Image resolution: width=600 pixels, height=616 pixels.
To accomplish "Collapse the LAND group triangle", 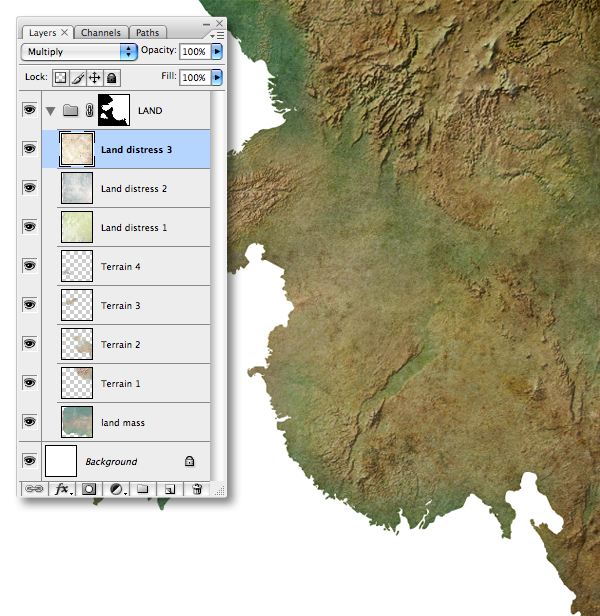I will point(50,111).
